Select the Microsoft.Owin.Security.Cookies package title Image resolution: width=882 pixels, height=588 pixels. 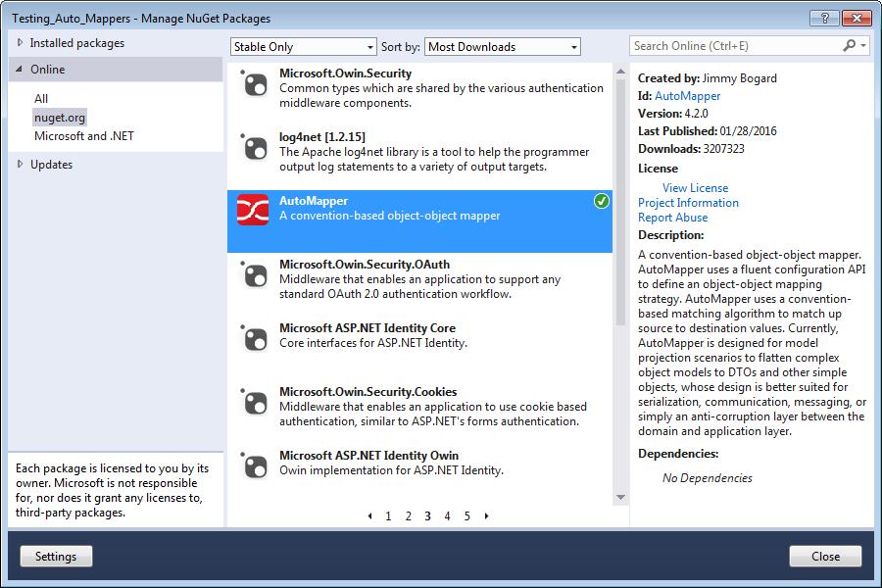click(x=367, y=392)
